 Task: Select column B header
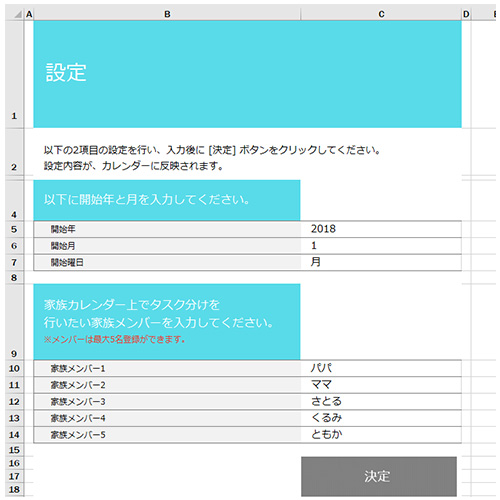(x=167, y=14)
